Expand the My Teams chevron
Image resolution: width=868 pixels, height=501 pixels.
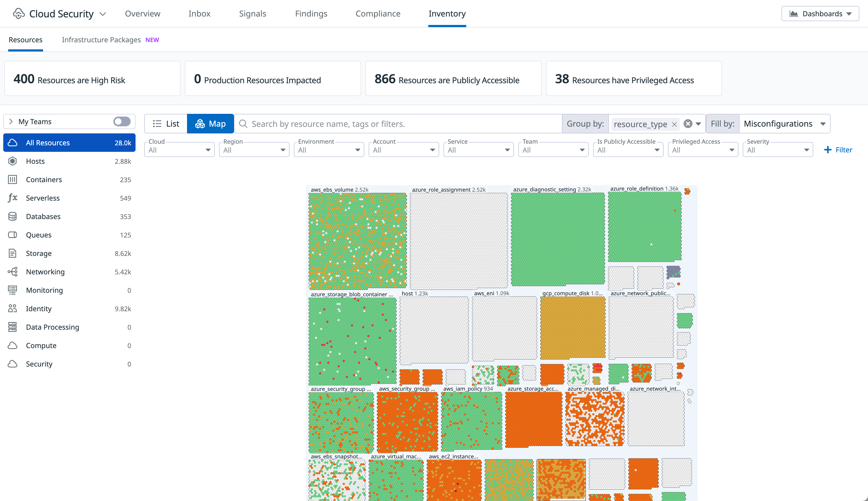pyautogui.click(x=11, y=121)
